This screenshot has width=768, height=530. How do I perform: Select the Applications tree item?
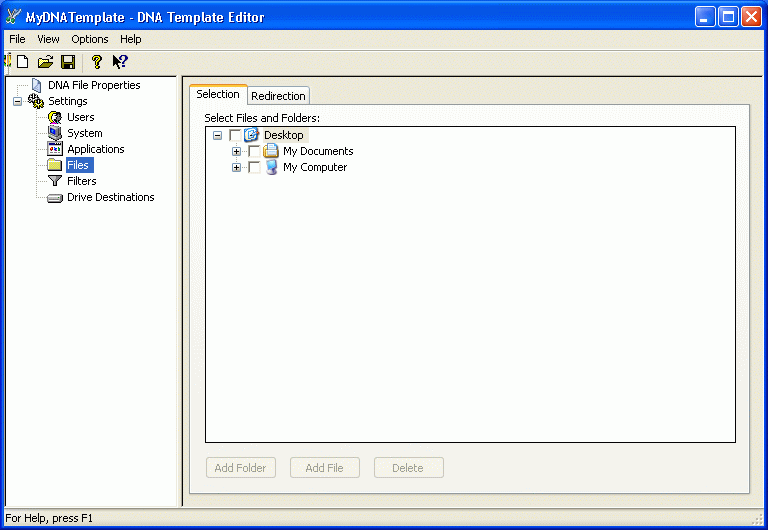click(x=96, y=149)
